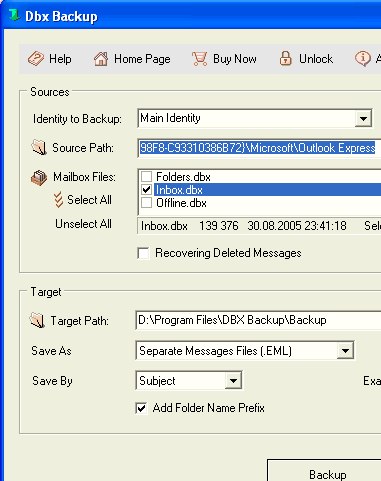The height and width of the screenshot is (481, 381).
Task: Click the Unlock toolbar label
Action: [316, 59]
